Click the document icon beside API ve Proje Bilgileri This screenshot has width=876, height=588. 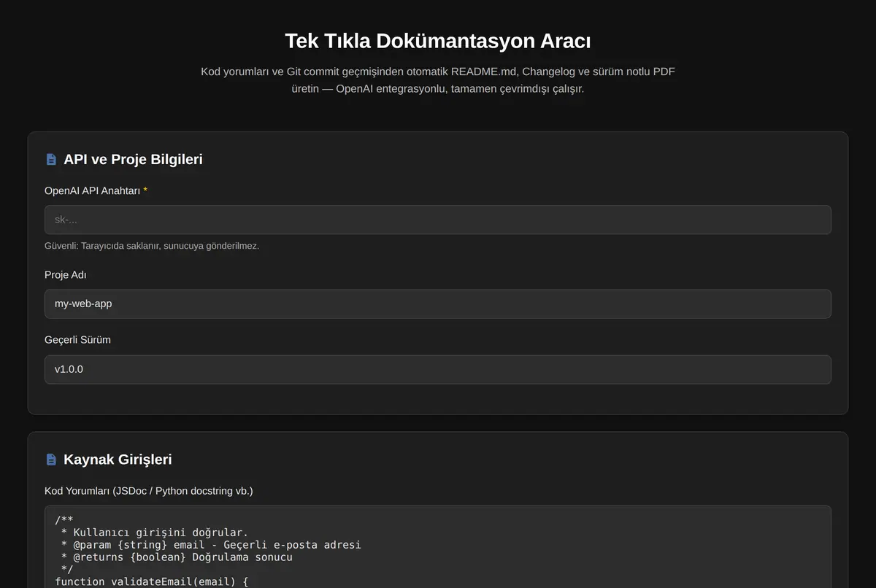click(x=51, y=159)
